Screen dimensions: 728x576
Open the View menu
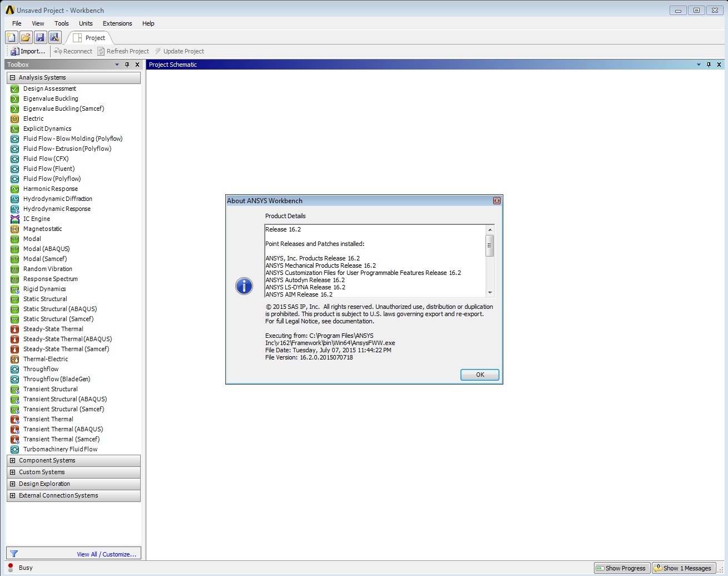tap(38, 23)
